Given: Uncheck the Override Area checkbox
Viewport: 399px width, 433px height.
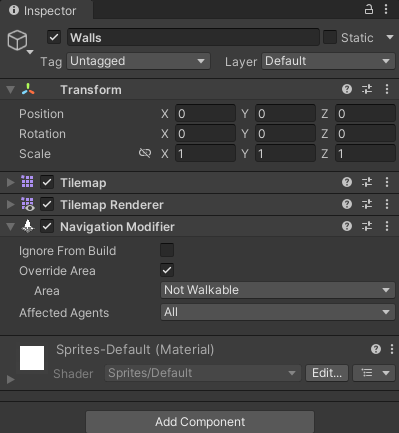Looking at the screenshot, I should pos(167,270).
